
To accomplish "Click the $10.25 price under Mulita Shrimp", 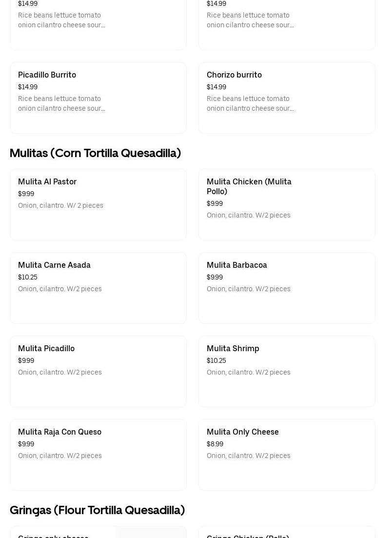I will [x=216, y=361].
